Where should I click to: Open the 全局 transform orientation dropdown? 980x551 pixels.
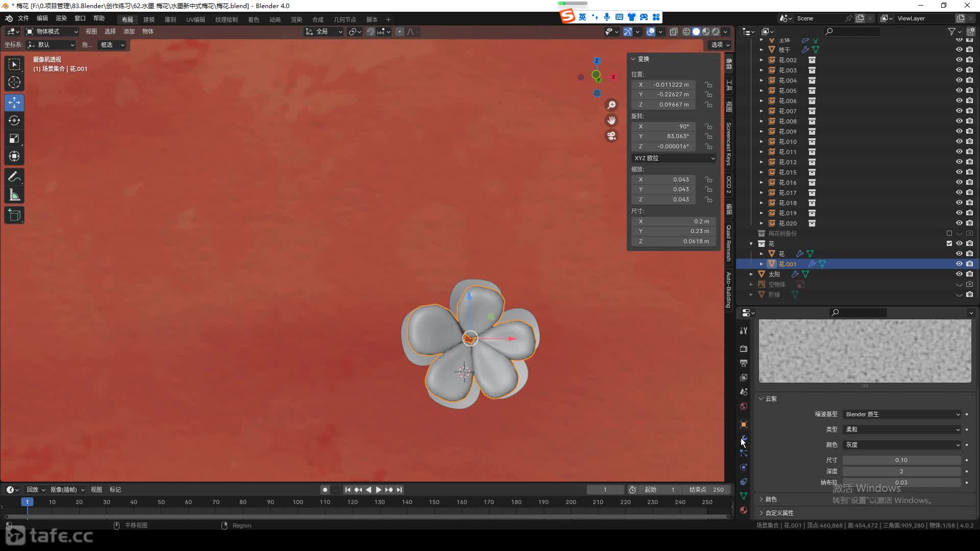pyautogui.click(x=324, y=32)
